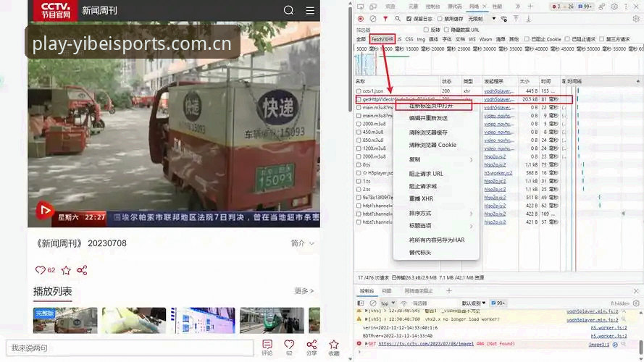Viewport: 644px width, 362px height.
Task: Toggle the device emulation icon
Action: click(x=373, y=7)
